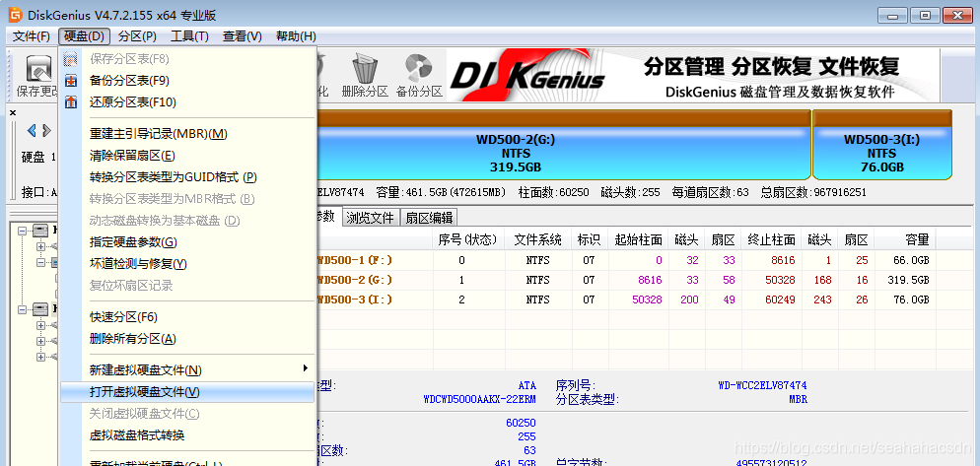Go to previous disk with left arrow
Viewport: 980px width, 466px height.
pos(32,131)
